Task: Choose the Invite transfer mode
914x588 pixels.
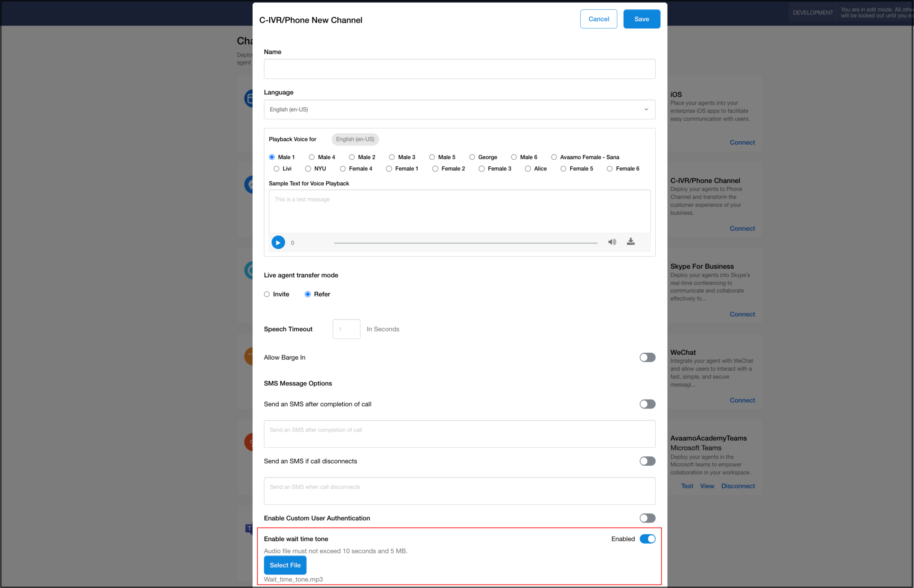Action: [x=267, y=294]
